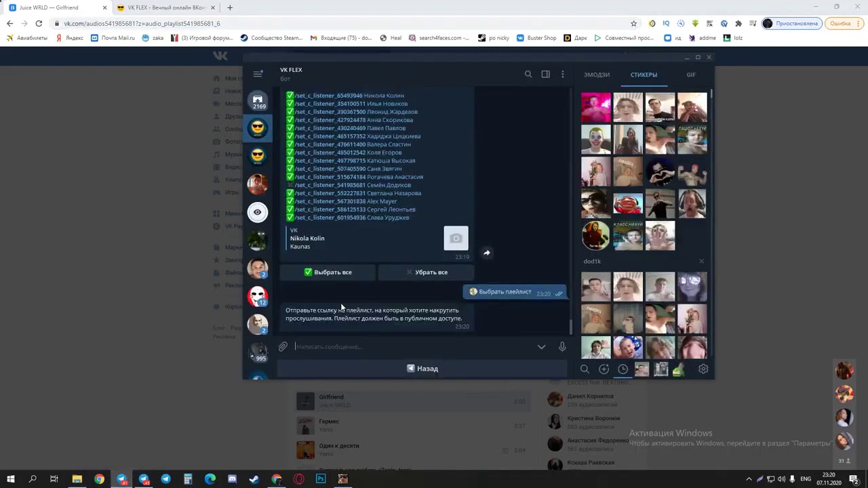Click Chrome address bar URL
This screenshot has width=868, height=488.
tap(142, 23)
